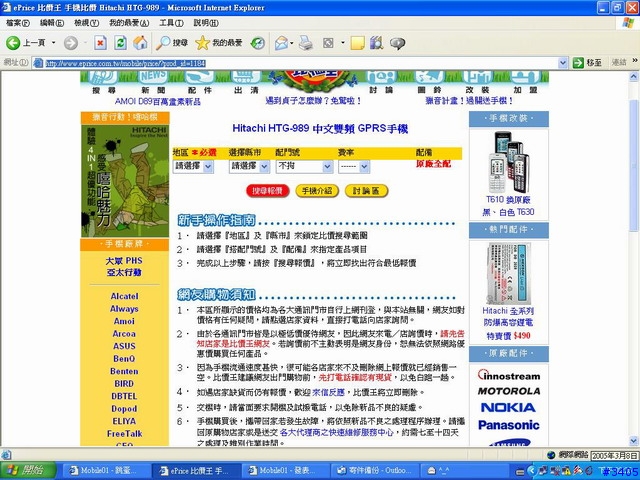
Task: Open the ASUS brand link
Action: pos(124,346)
